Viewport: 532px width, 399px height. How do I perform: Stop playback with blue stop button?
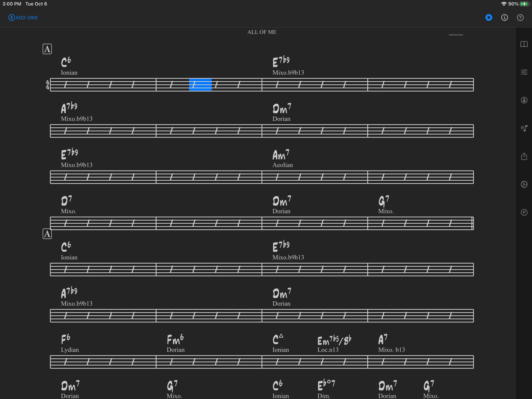[488, 18]
